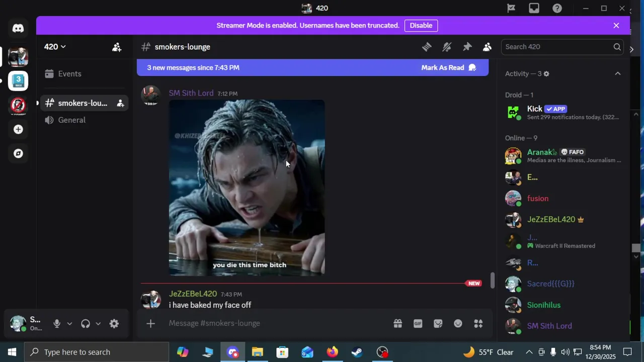644x362 pixels.
Task: Dismiss the Streamer Mode banner
Action: tap(616, 25)
